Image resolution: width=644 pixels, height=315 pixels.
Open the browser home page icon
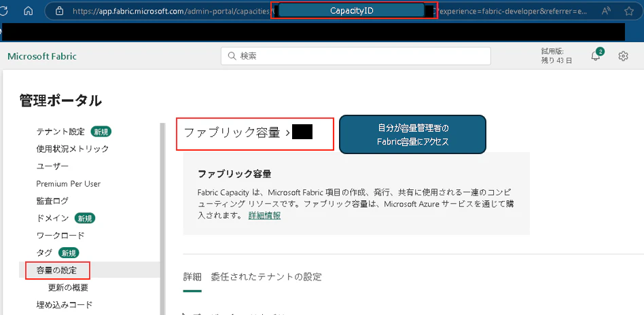(x=28, y=11)
